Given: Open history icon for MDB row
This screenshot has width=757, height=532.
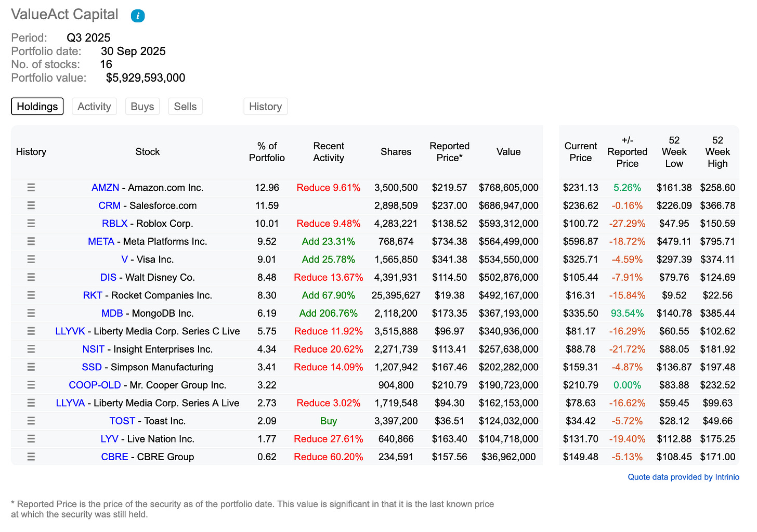Looking at the screenshot, I should (x=31, y=313).
